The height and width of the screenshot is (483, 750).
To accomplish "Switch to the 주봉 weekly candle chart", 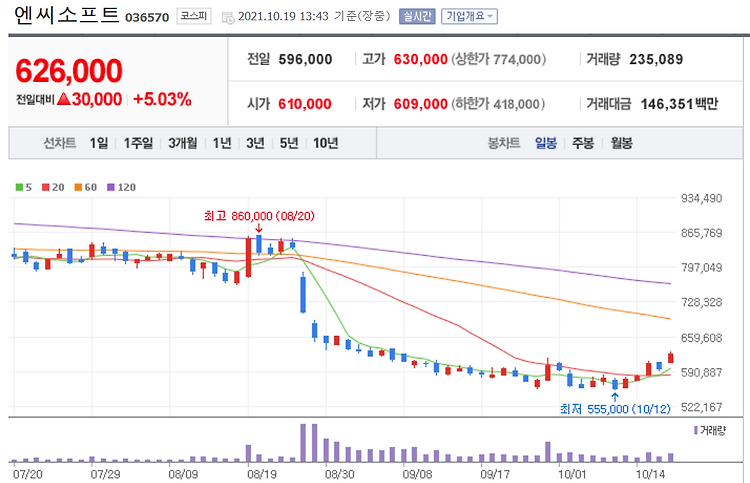I will coord(583,143).
